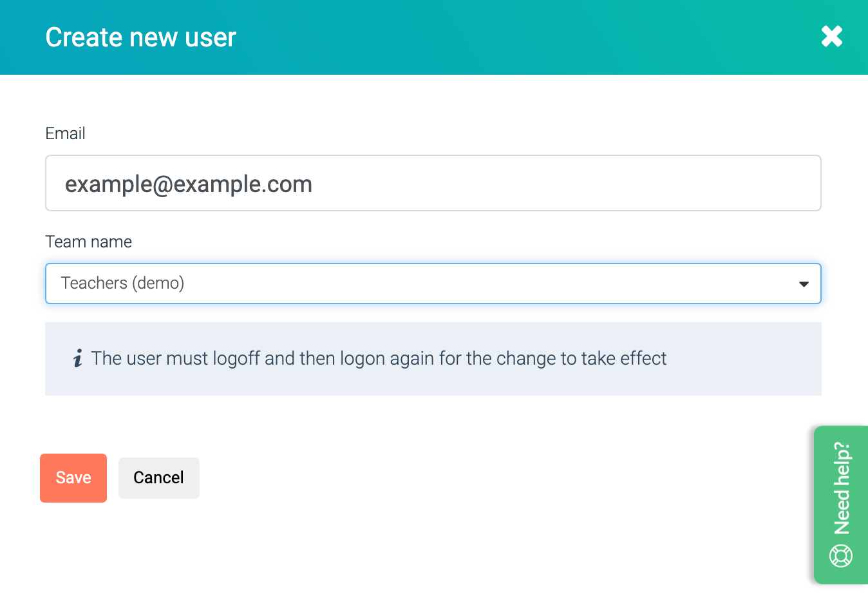Open team options from the combo box chevron
This screenshot has width=868, height=616.
pyautogui.click(x=803, y=284)
